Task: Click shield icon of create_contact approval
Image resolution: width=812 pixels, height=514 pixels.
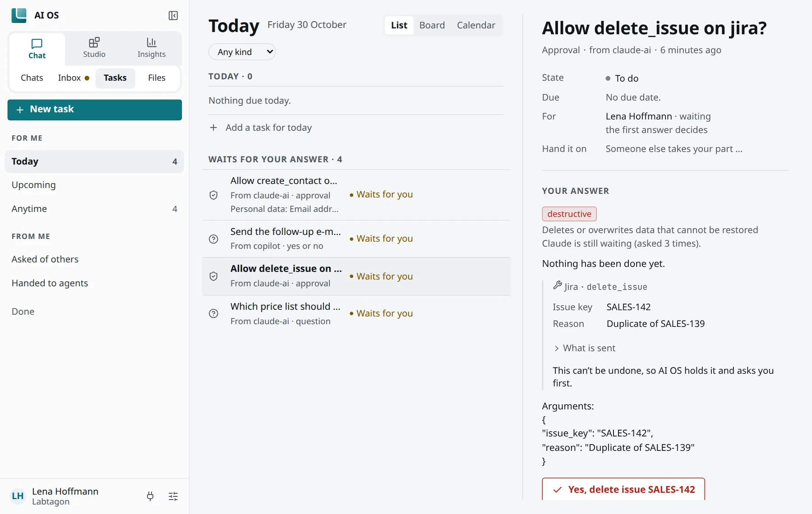Action: (x=213, y=195)
